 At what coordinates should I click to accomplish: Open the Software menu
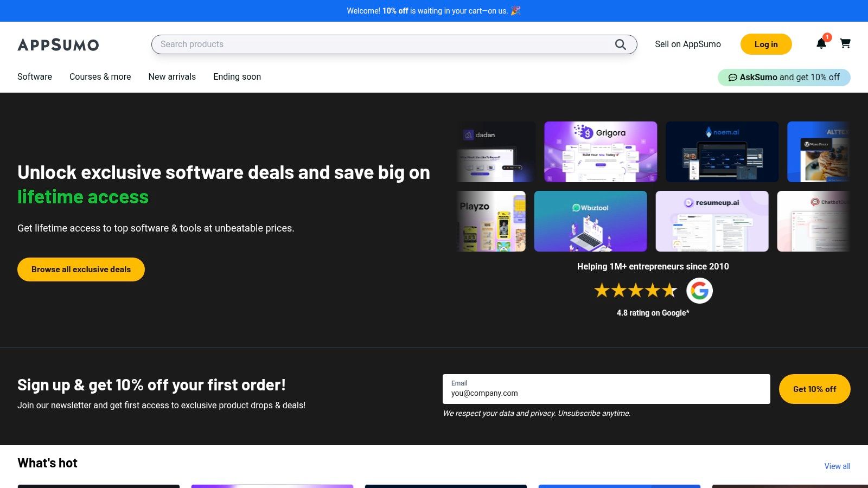tap(35, 76)
